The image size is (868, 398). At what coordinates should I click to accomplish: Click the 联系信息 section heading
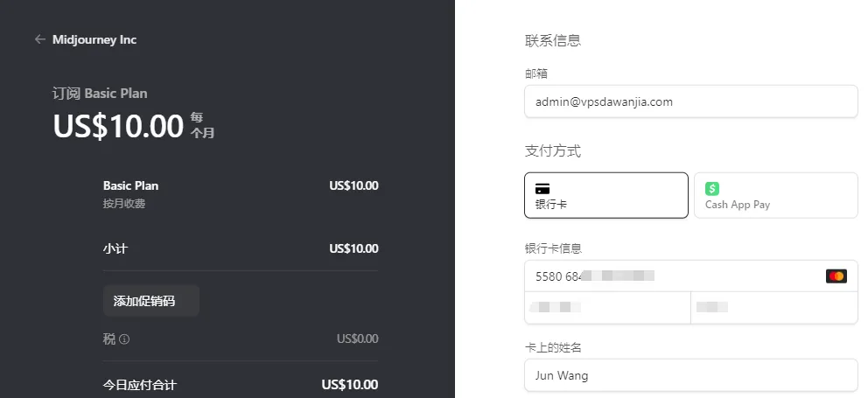(x=553, y=40)
